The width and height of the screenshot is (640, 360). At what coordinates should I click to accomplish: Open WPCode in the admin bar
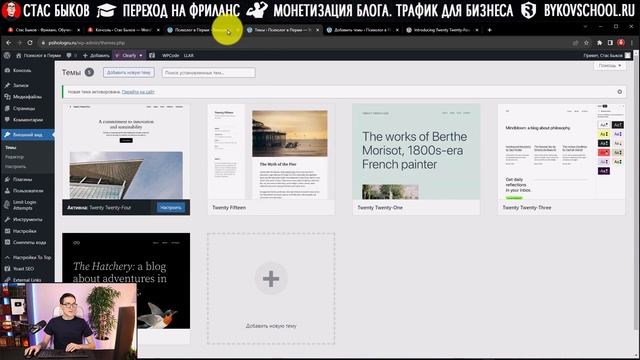171,56
